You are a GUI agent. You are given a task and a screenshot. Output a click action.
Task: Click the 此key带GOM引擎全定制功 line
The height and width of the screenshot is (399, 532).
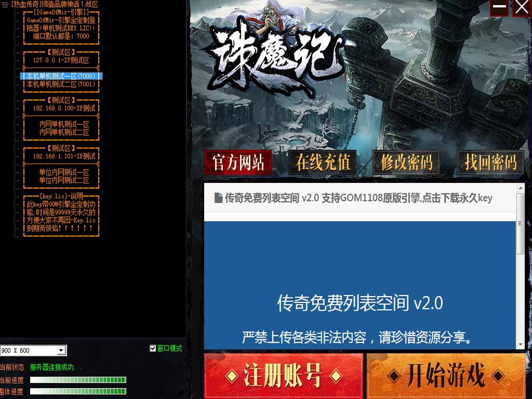[x=61, y=204]
